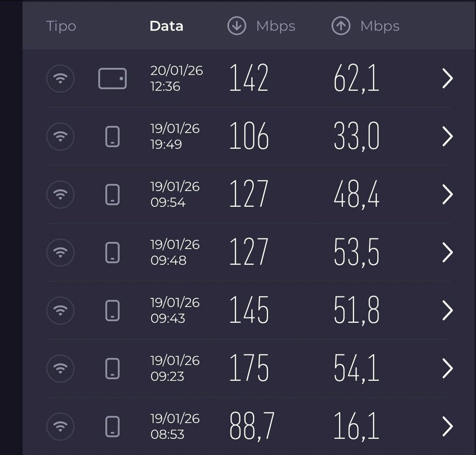476x455 pixels.
Task: Sort results by the Tipo column
Action: (61, 26)
